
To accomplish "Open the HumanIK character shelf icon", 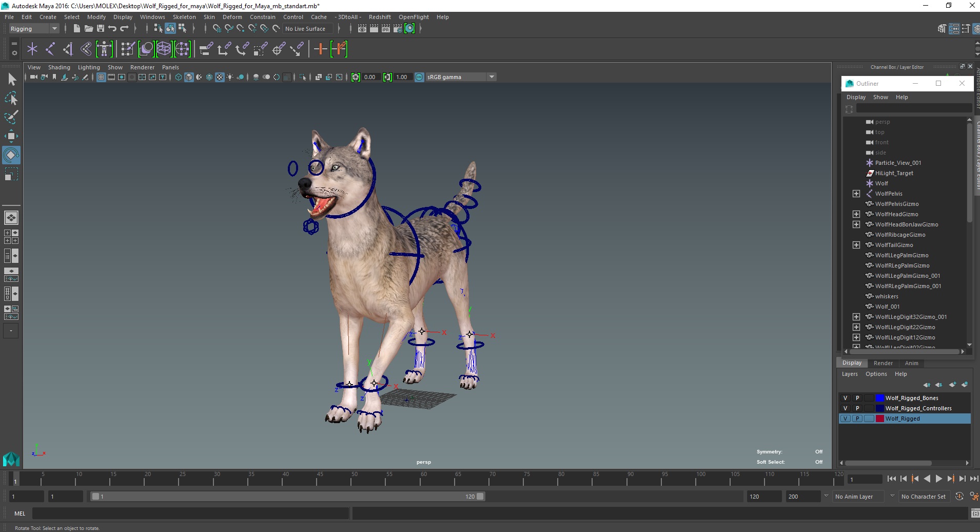I will [x=104, y=49].
